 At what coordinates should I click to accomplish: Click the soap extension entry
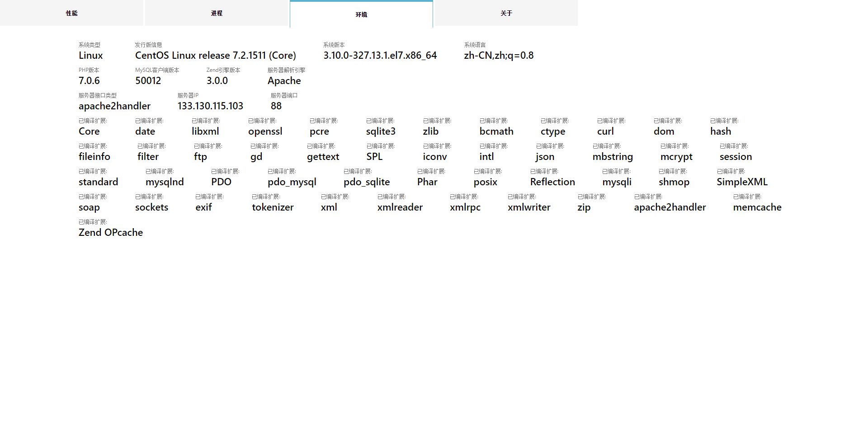[x=89, y=207]
